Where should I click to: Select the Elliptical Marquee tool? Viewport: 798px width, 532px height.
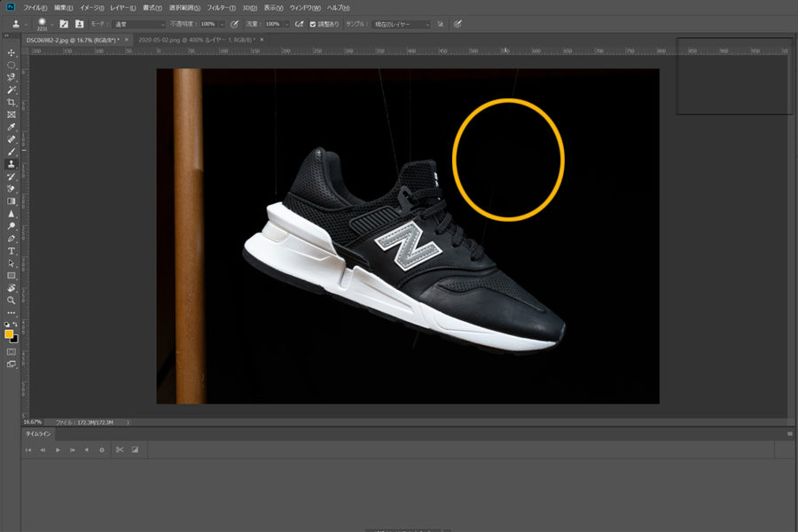12,65
